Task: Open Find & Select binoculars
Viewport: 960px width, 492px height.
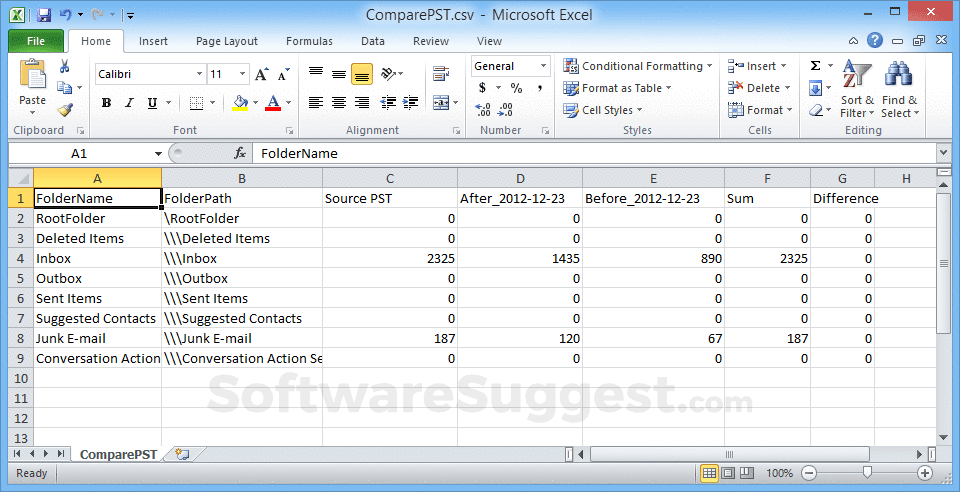Action: 899,89
